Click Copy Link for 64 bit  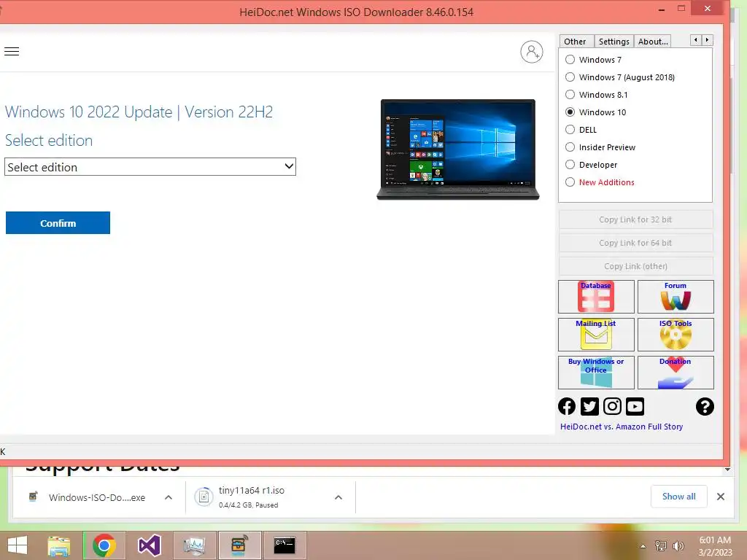pyautogui.click(x=635, y=243)
